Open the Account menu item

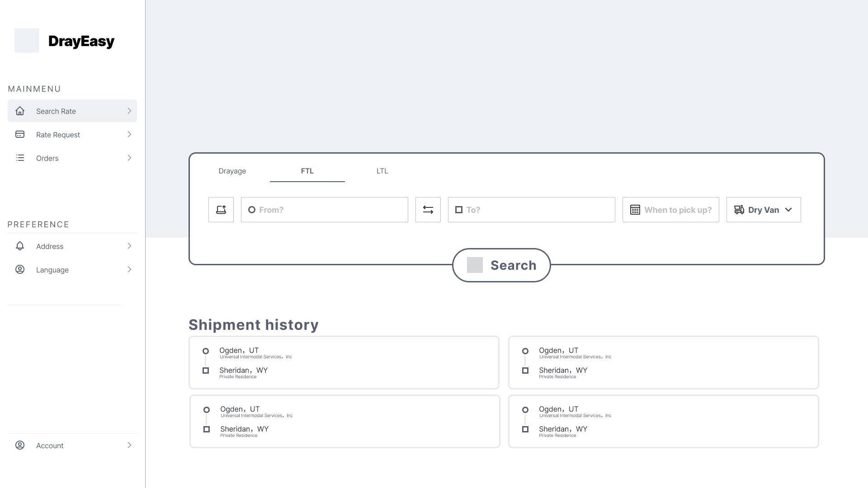(50, 446)
